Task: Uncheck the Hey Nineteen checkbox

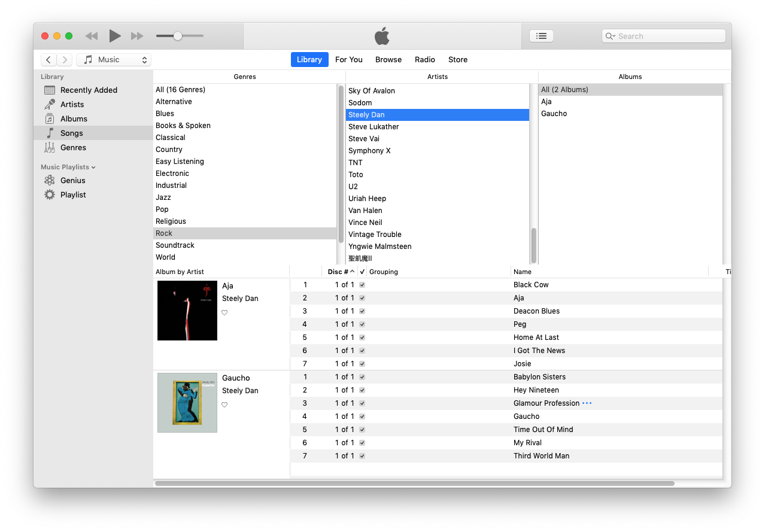Action: [362, 390]
